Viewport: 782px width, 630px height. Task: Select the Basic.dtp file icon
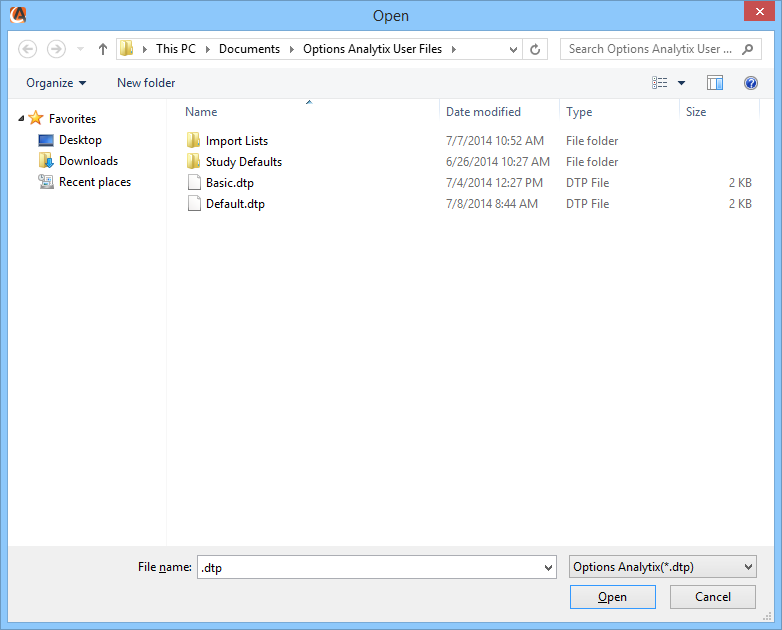(x=194, y=183)
